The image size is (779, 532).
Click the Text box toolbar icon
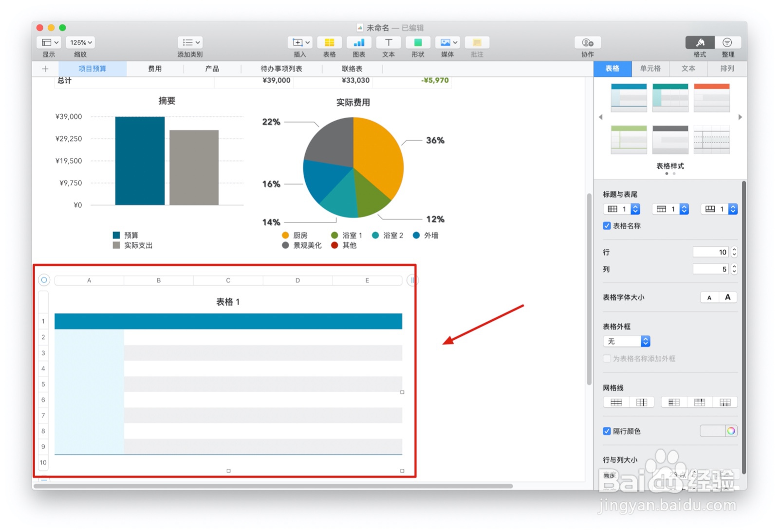388,43
